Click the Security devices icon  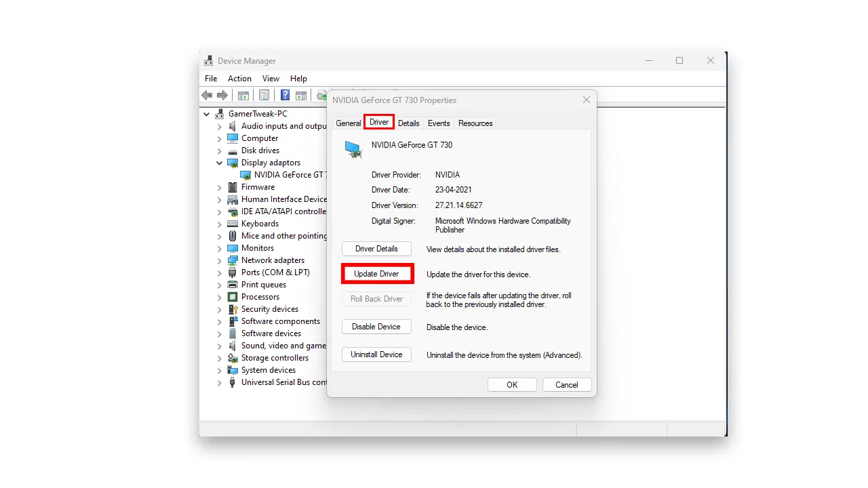(233, 309)
